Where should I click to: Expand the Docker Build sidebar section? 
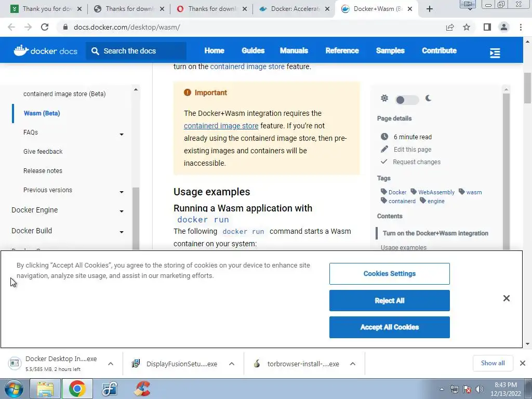[122, 232]
